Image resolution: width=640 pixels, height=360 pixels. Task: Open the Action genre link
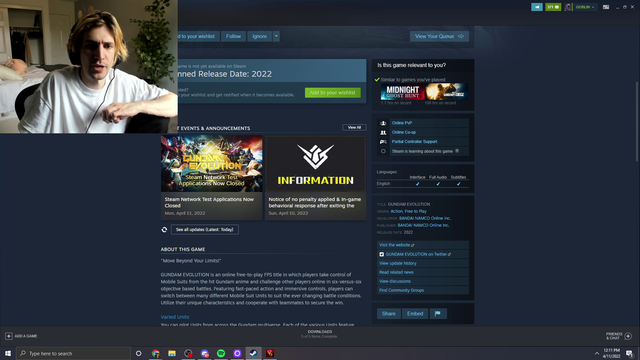point(396,211)
